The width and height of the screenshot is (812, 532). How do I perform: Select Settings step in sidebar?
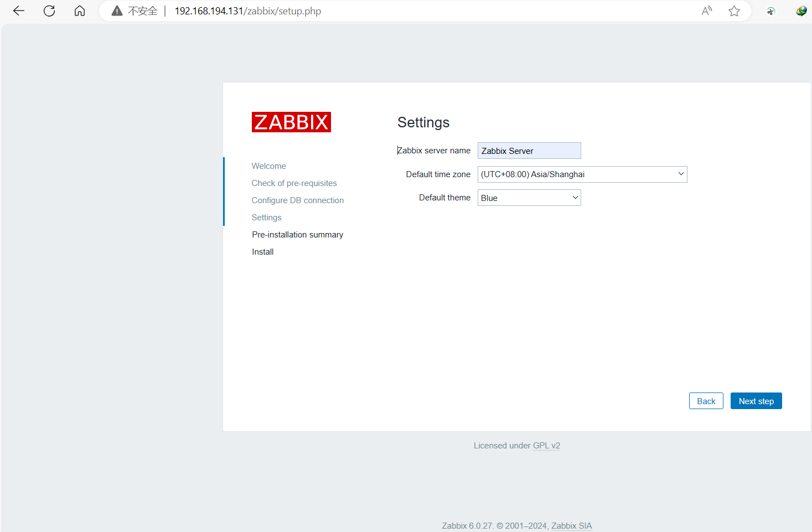[x=267, y=218]
